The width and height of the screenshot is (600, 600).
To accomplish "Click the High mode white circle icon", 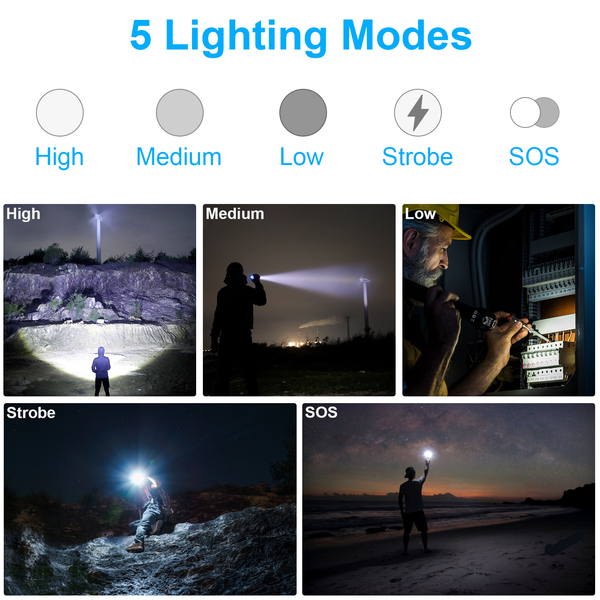I will tap(60, 112).
